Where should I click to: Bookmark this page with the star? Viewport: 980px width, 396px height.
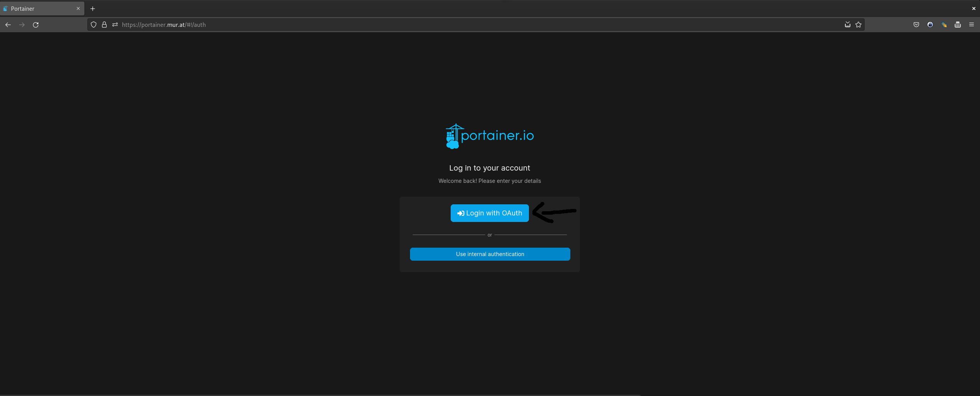click(858, 25)
